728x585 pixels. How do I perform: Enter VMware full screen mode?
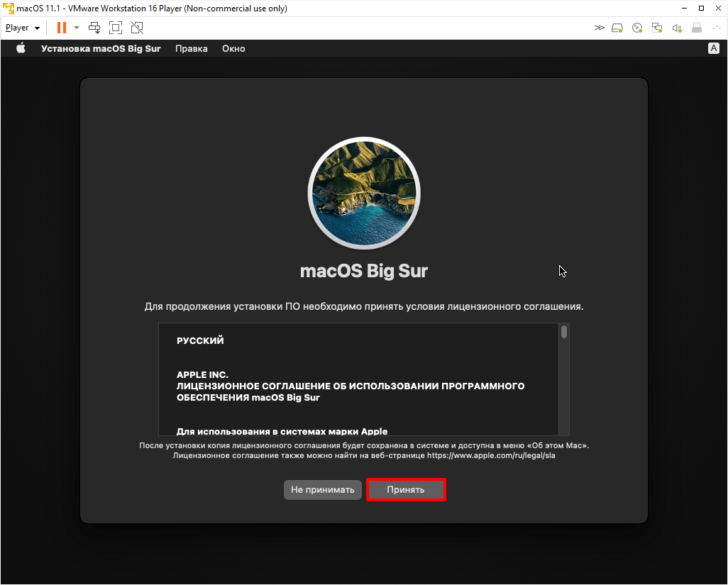(116, 28)
